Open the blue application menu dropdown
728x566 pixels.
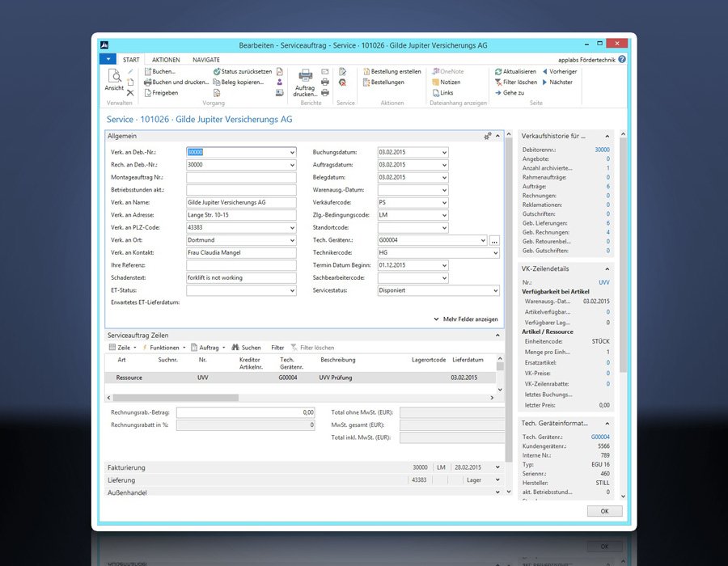(108, 59)
